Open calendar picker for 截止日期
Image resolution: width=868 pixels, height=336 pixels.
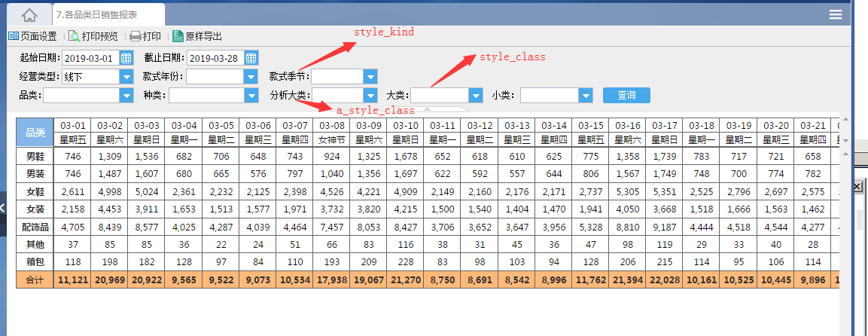tap(251, 57)
